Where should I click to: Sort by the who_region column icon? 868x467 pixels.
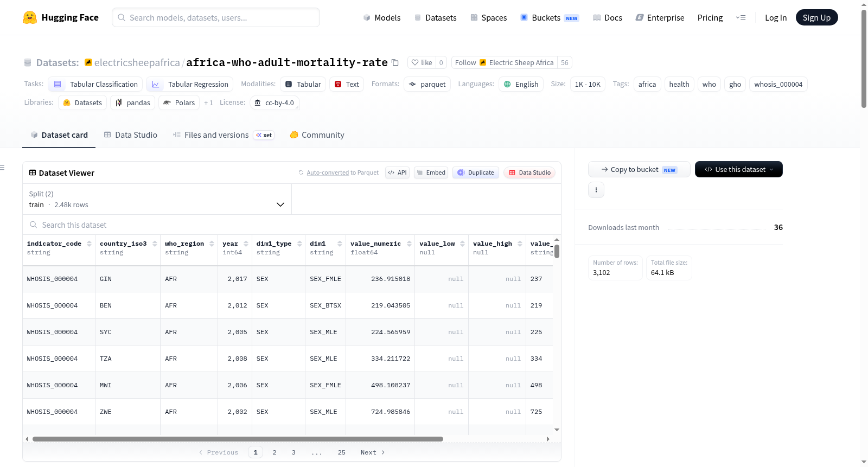pyautogui.click(x=212, y=244)
